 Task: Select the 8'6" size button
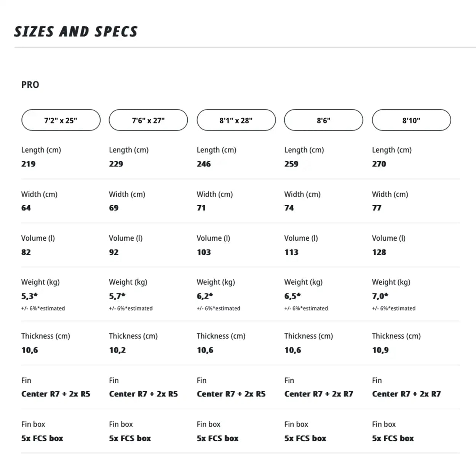tap(324, 120)
